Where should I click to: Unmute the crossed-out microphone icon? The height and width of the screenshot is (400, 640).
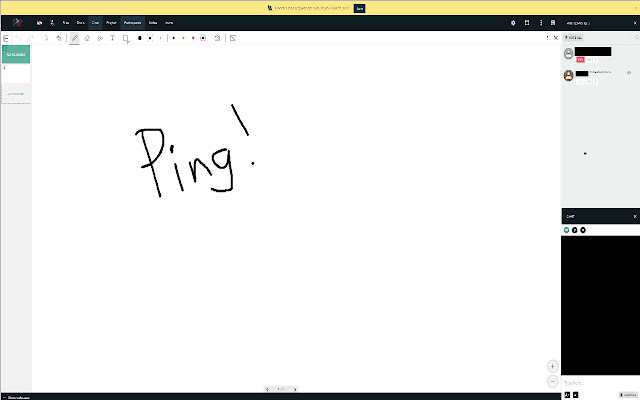tap(52, 23)
